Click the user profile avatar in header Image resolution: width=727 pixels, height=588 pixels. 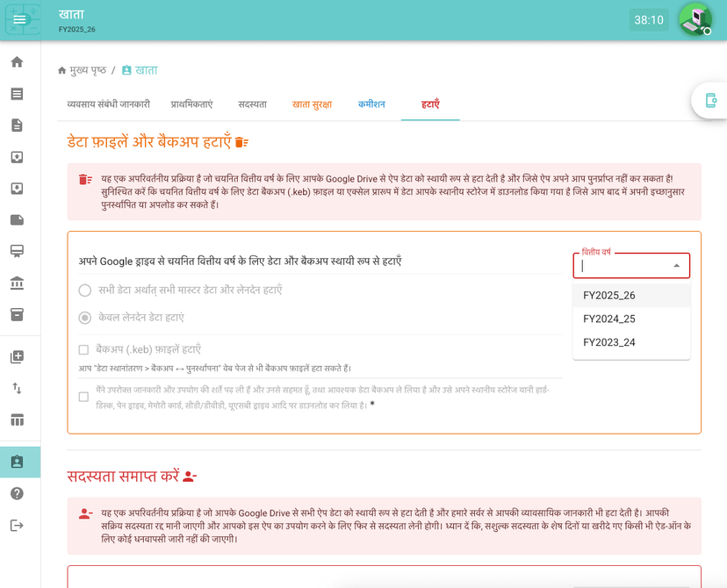coord(695,19)
